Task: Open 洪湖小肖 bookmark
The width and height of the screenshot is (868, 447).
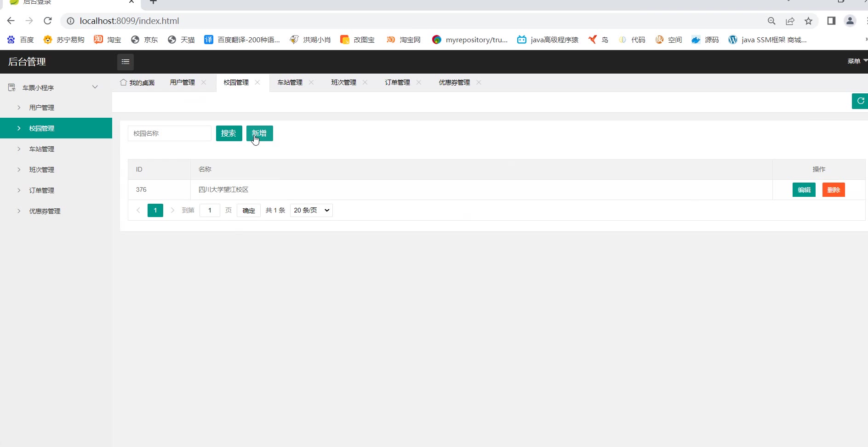Action: (x=310, y=40)
